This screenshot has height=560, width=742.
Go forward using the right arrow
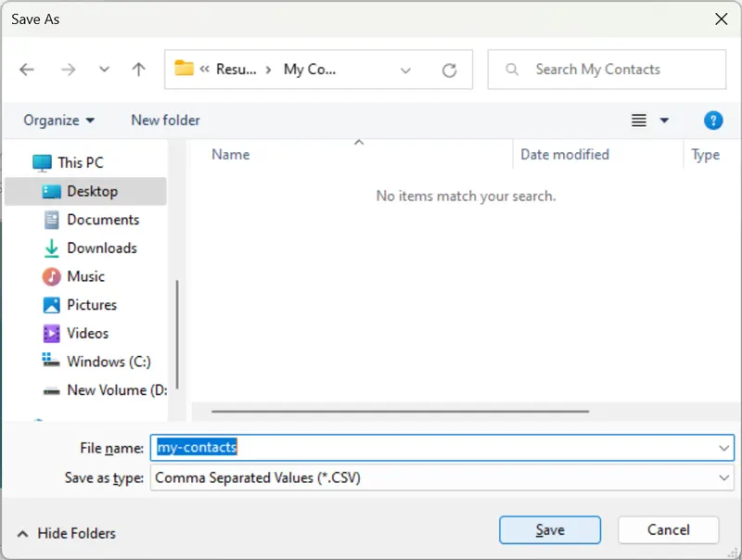click(x=68, y=70)
